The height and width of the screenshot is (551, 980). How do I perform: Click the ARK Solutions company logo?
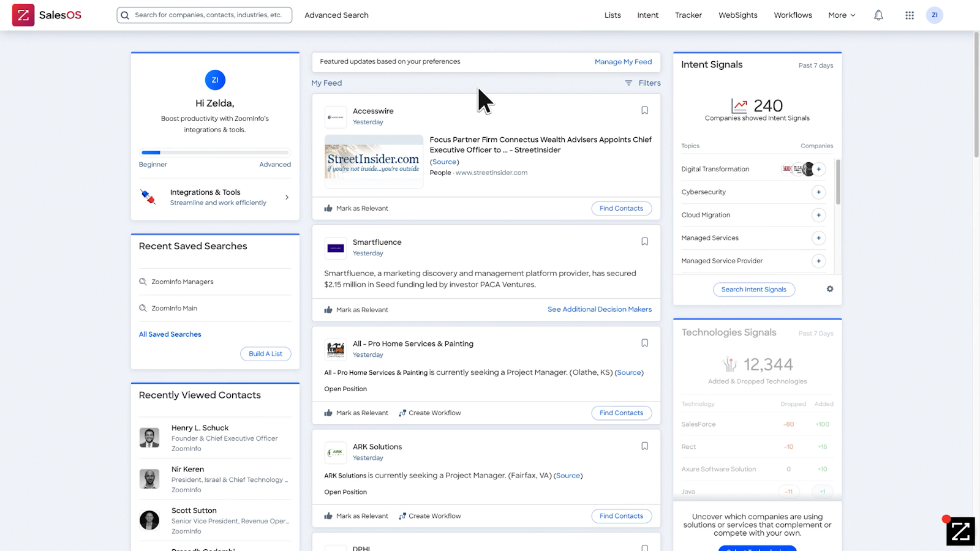(336, 452)
